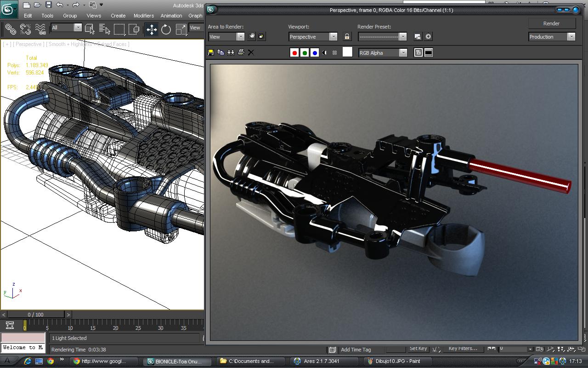Click the Render button
This screenshot has height=368, width=588.
click(552, 23)
